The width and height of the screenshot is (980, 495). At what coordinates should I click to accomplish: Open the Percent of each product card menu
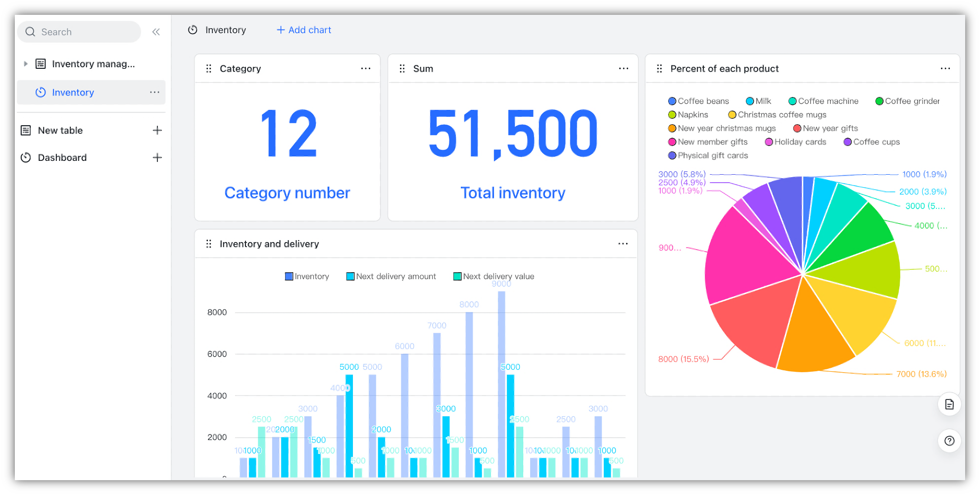pos(945,68)
